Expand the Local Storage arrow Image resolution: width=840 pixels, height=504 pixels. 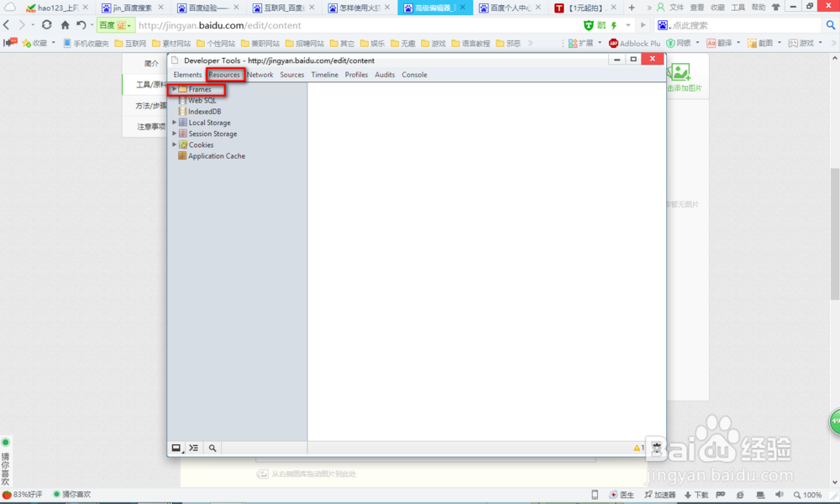(x=174, y=122)
